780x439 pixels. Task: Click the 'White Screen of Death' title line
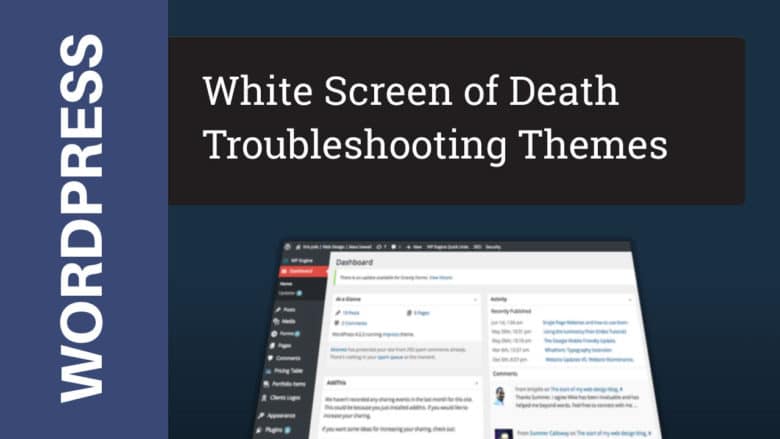pos(411,91)
